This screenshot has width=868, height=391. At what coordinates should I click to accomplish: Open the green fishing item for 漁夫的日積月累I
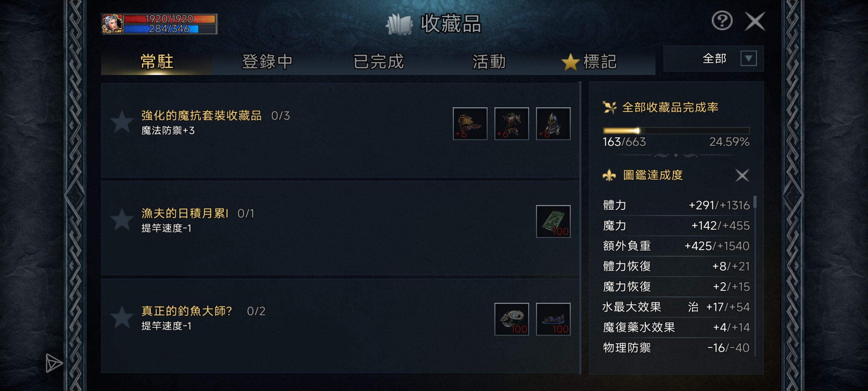(553, 221)
